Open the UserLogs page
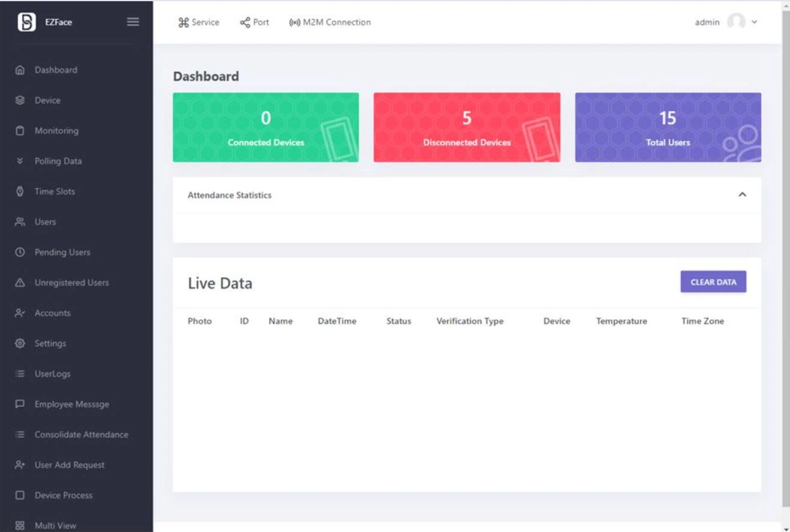This screenshot has height=532, width=790. coord(53,374)
